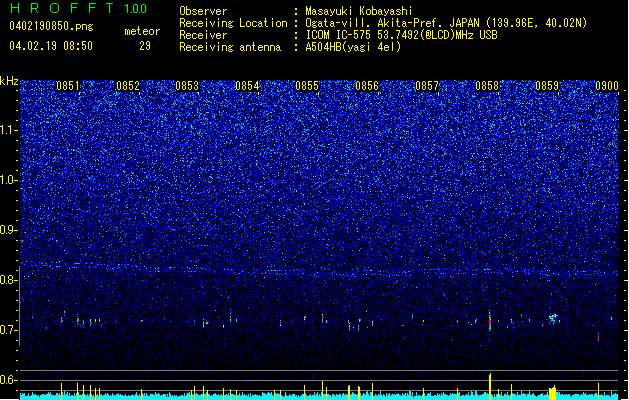Click the 'Observer' field label
This screenshot has height=400, width=629.
203,11
